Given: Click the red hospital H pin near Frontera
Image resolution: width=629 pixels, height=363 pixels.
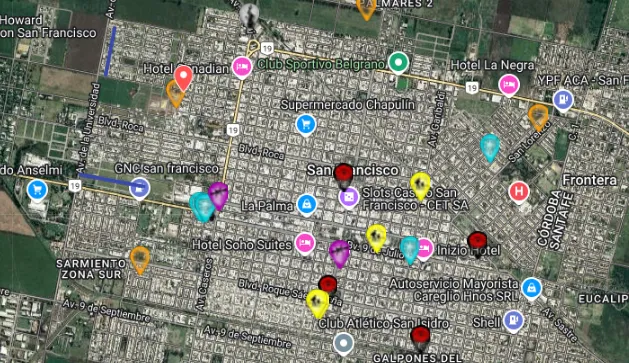Looking at the screenshot, I should pos(519,192).
